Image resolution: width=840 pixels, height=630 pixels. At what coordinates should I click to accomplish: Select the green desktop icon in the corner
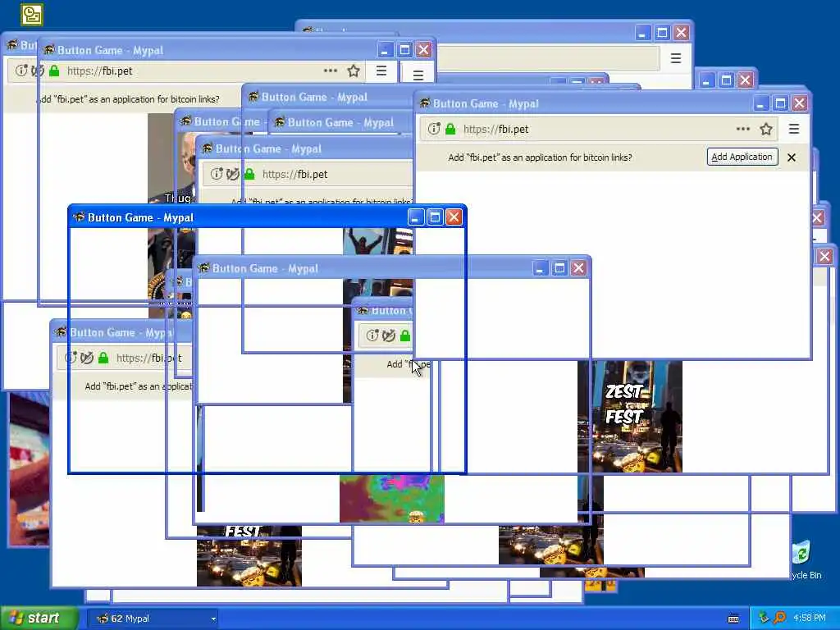(32, 15)
